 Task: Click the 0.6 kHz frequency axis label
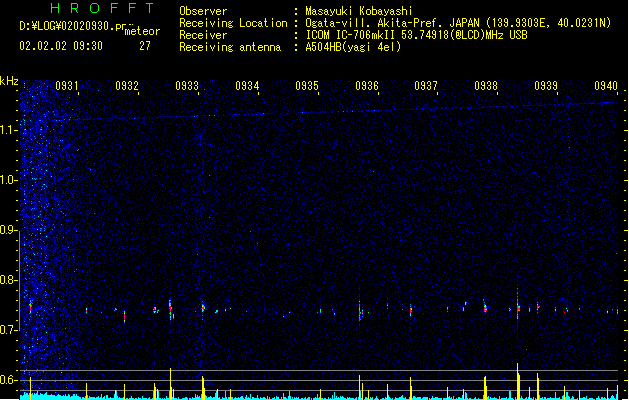8,380
